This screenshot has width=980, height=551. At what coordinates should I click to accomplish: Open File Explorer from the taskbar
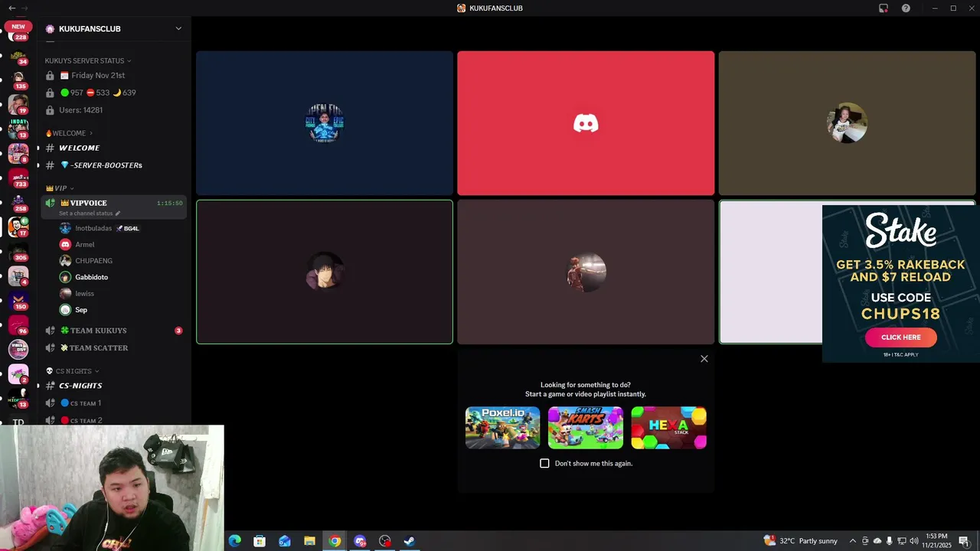pos(309,541)
